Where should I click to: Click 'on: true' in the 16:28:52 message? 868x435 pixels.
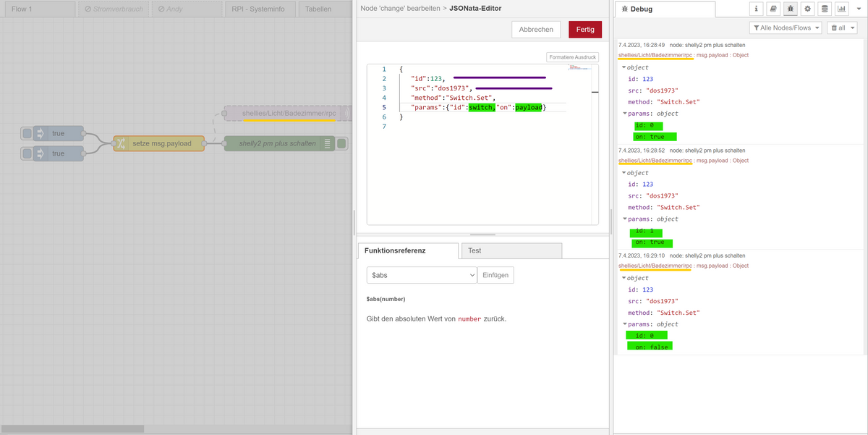tap(651, 242)
